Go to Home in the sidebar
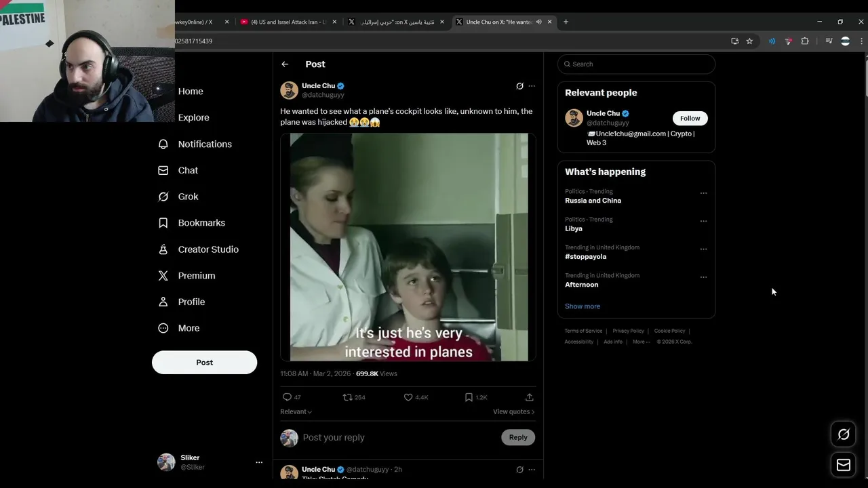Screen dimensions: 868x488 click(x=191, y=91)
